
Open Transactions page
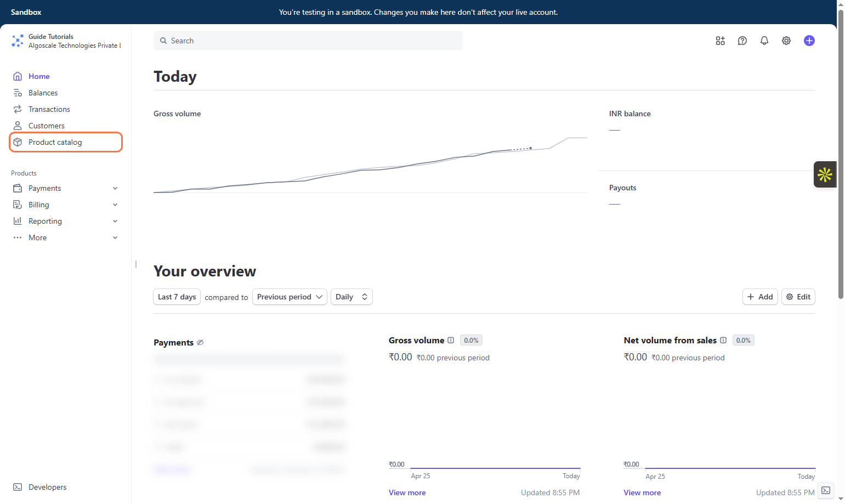click(x=49, y=109)
